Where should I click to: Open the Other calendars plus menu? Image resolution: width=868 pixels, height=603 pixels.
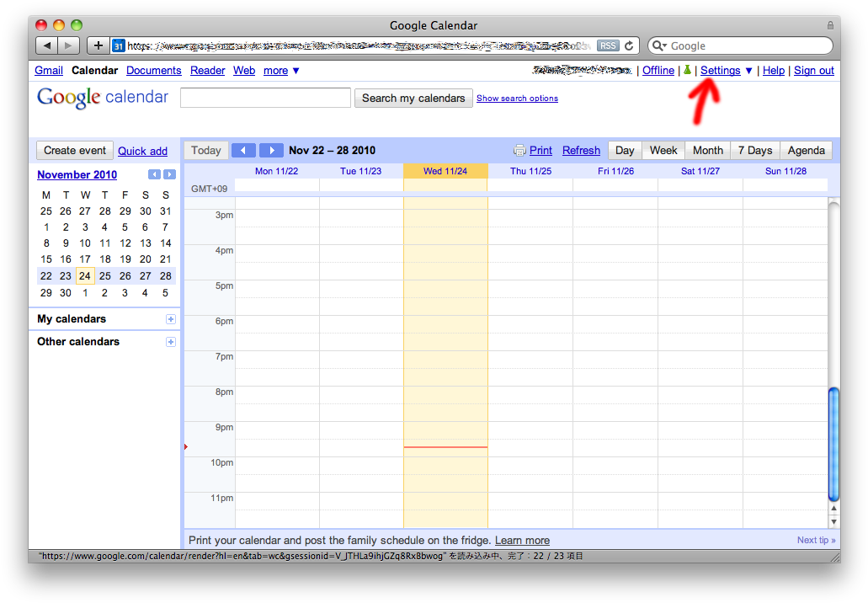(x=171, y=342)
